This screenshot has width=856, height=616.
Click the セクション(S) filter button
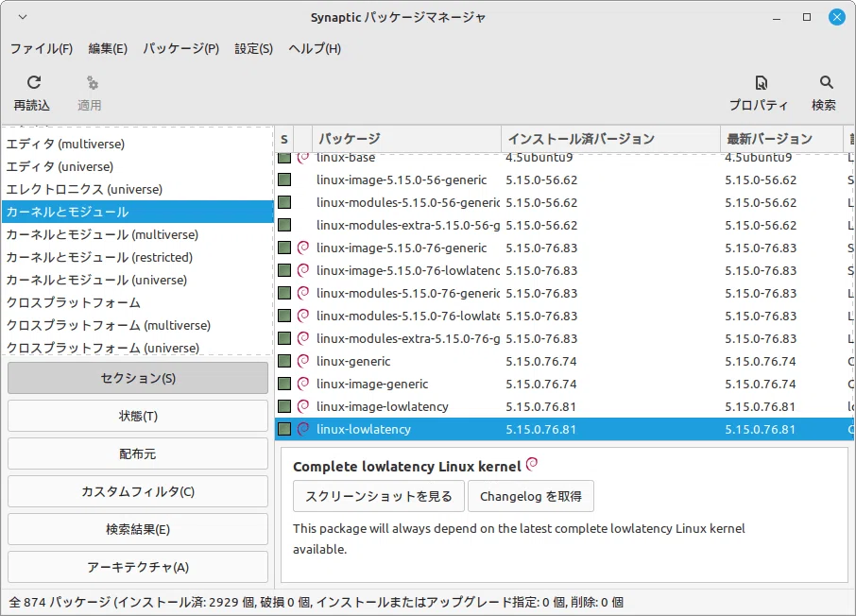[138, 378]
